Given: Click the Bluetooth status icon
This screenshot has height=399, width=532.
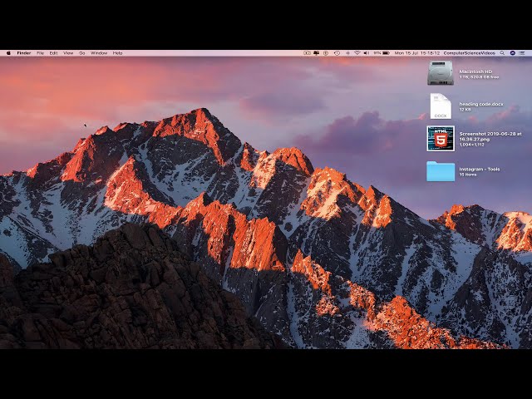Looking at the screenshot, I should pos(347,53).
